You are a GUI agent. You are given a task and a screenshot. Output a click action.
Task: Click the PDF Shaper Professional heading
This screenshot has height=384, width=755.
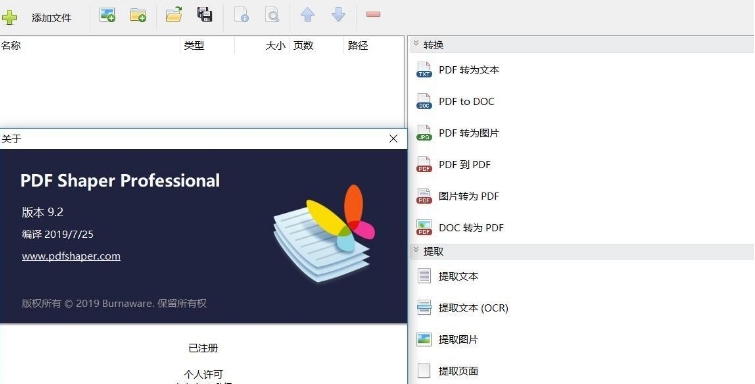coord(120,181)
